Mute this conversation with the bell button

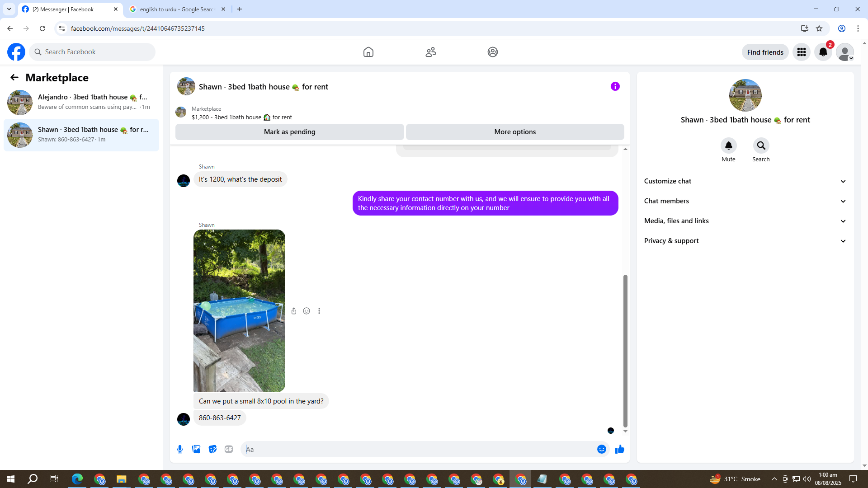click(x=728, y=145)
